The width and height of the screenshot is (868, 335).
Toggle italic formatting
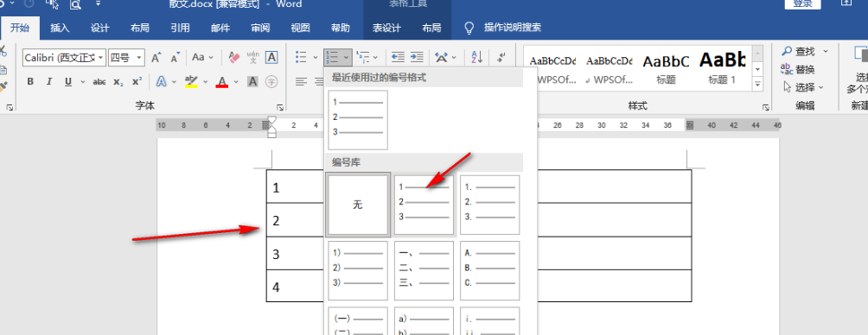pyautogui.click(x=48, y=82)
